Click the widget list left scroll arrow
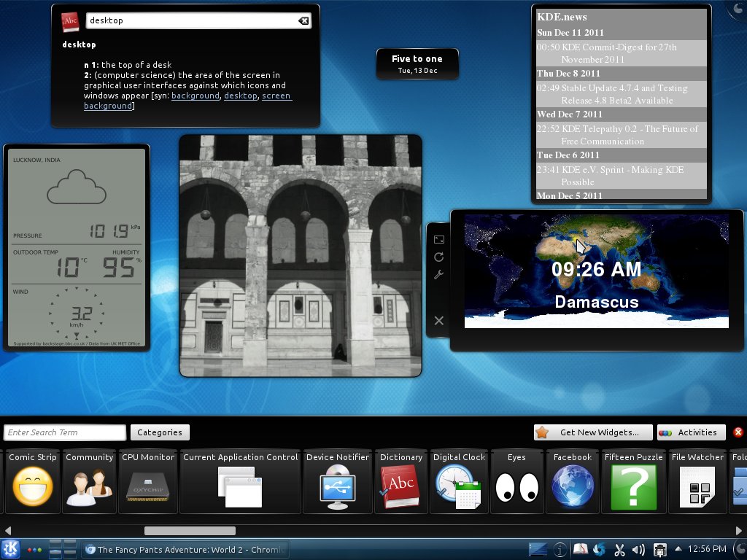Viewport: 747px width, 560px height. (x=7, y=531)
